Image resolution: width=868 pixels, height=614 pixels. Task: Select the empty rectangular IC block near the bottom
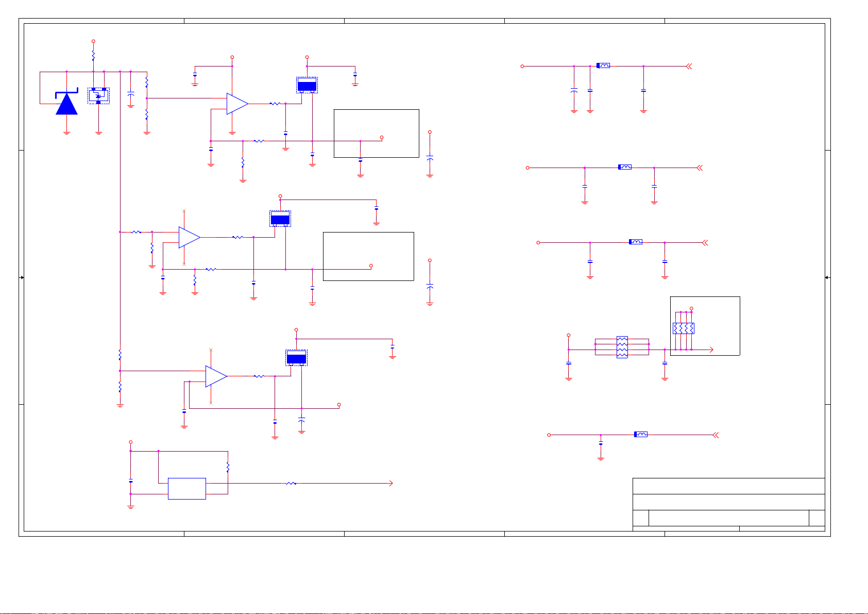(x=187, y=489)
